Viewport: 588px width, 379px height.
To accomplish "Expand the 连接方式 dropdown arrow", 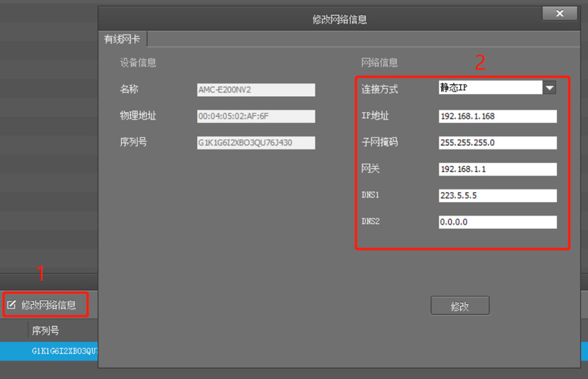I will 549,88.
